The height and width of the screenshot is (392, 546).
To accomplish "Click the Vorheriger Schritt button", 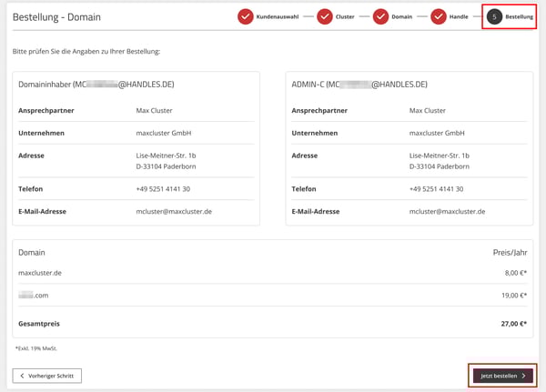I will [x=47, y=376].
